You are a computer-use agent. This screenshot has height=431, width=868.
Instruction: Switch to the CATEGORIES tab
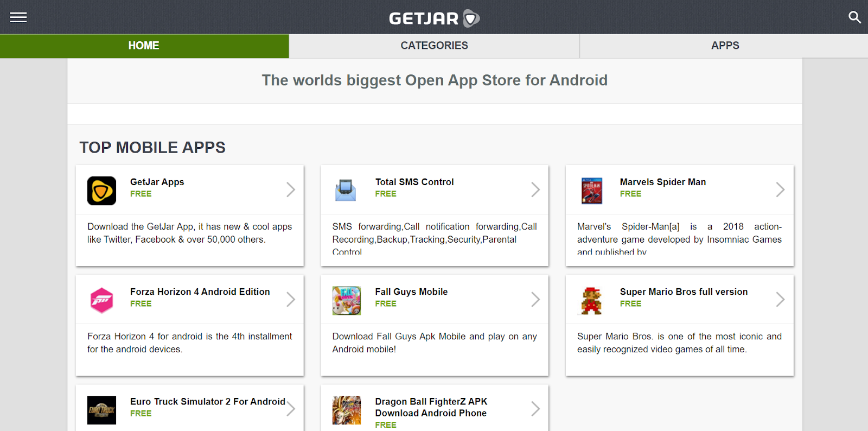click(x=434, y=46)
